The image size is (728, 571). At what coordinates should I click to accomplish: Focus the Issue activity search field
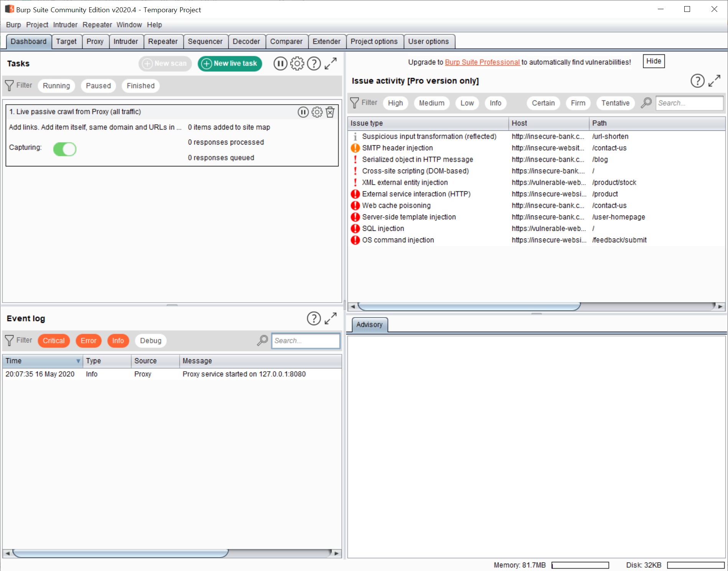click(689, 103)
